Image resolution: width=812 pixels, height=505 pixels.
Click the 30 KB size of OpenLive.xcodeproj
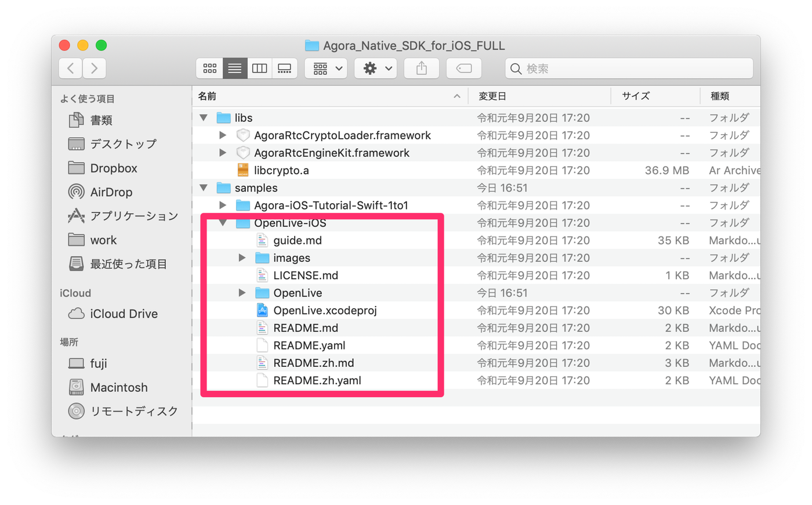pos(673,311)
